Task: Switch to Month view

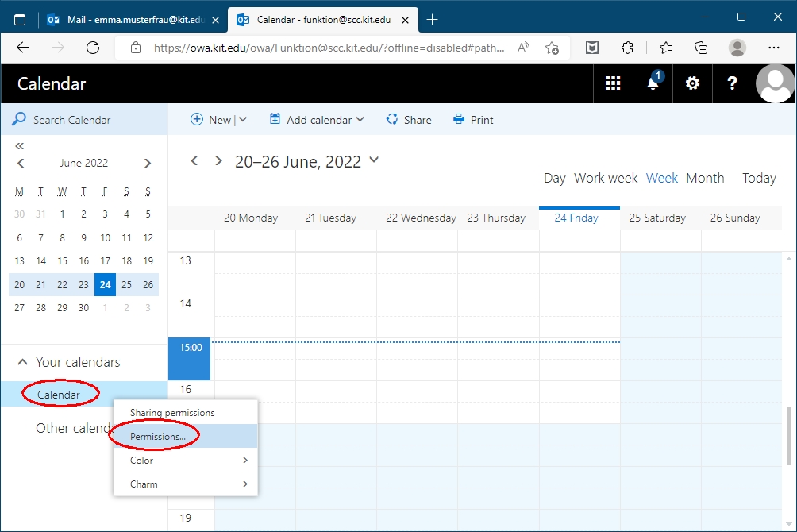Action: point(704,178)
